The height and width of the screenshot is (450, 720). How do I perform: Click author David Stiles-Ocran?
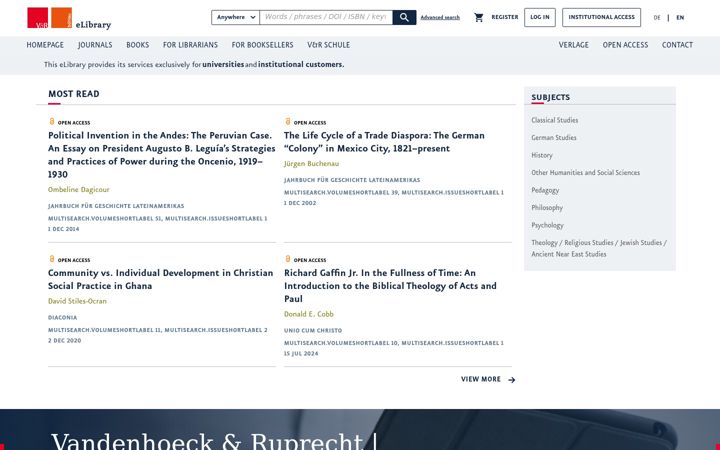coord(77,301)
